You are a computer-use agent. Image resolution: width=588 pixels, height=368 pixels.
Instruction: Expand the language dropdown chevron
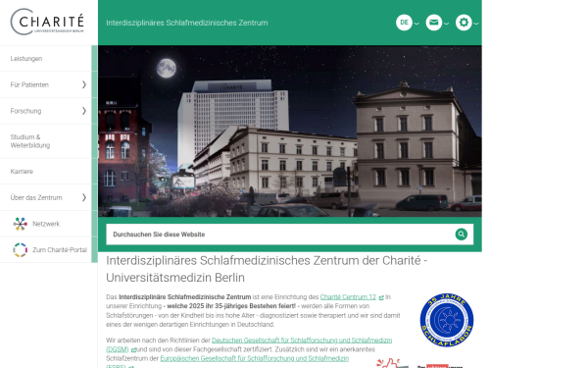[x=416, y=24]
